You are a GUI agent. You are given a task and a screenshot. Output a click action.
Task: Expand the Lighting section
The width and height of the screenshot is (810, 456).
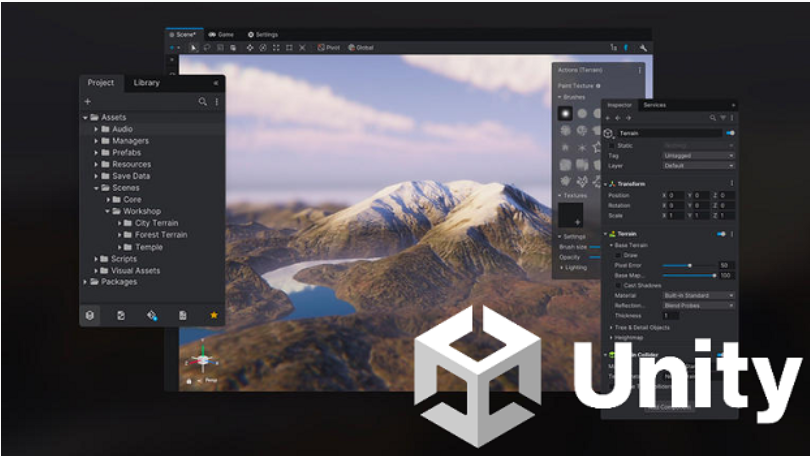(x=562, y=268)
